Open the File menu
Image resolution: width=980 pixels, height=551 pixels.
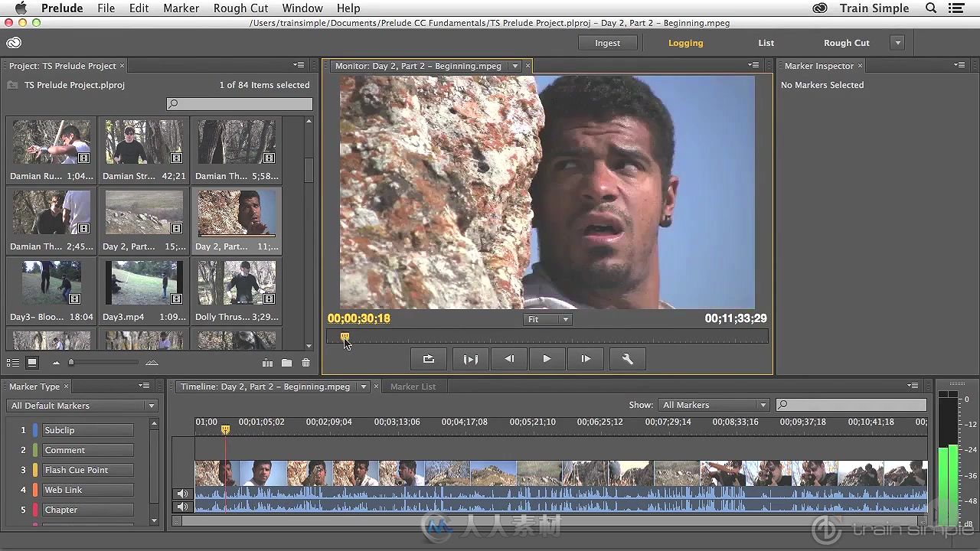coord(106,8)
